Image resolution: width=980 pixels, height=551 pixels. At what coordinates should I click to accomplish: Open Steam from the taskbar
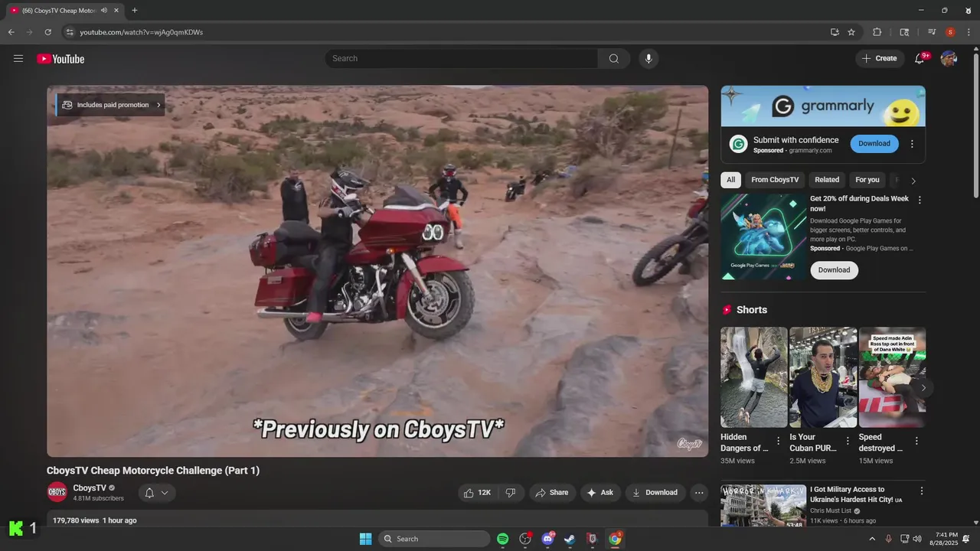click(x=570, y=539)
